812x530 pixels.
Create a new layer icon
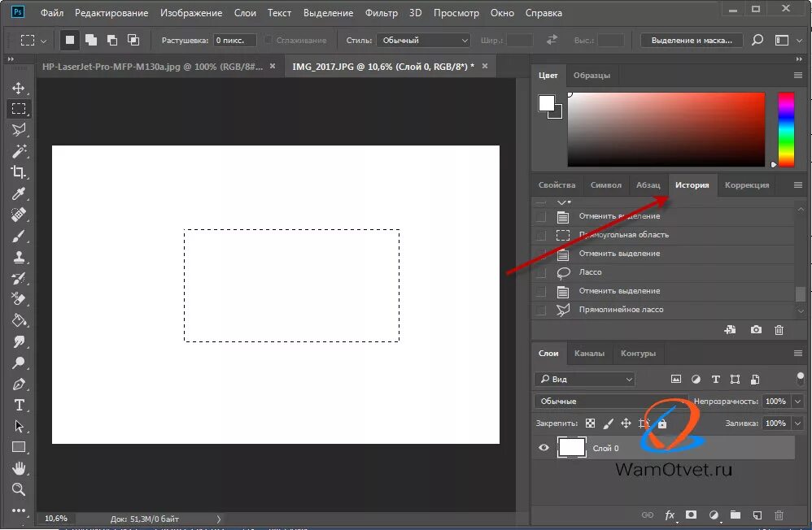tap(757, 515)
